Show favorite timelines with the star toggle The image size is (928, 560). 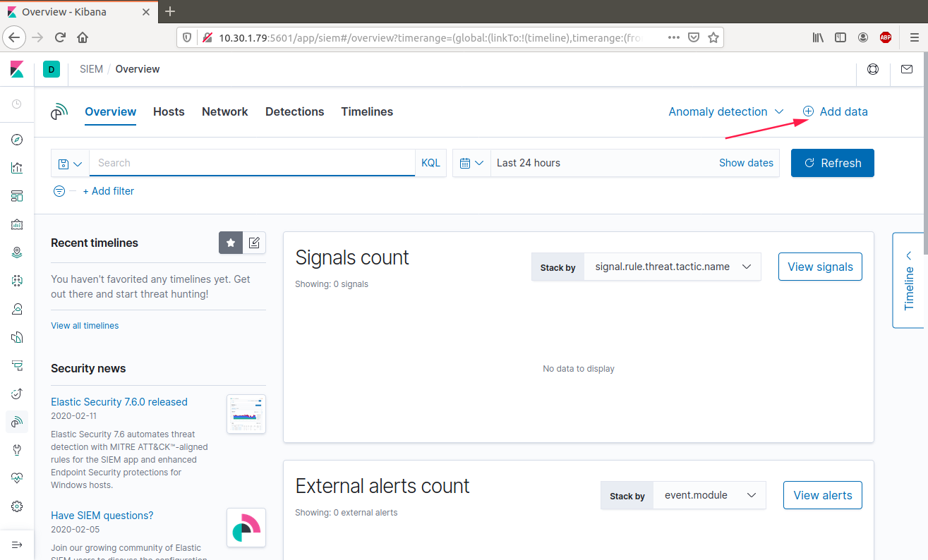point(231,243)
